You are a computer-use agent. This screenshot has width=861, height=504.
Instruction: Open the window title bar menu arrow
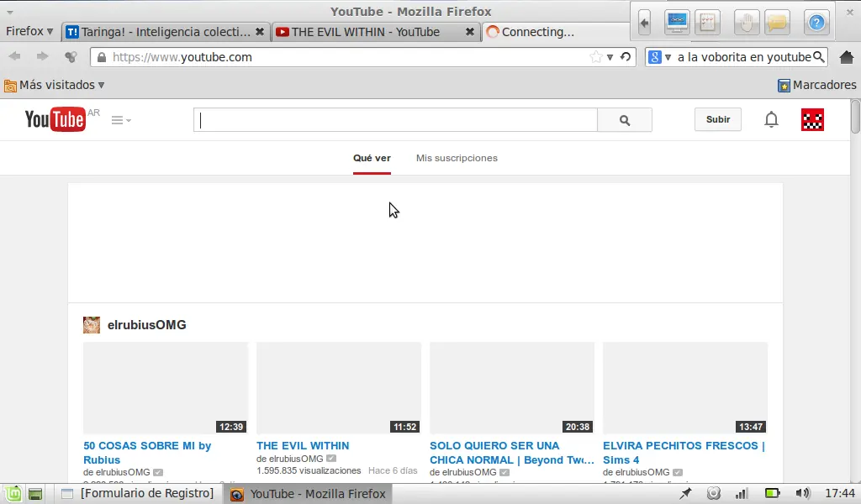tap(10, 12)
